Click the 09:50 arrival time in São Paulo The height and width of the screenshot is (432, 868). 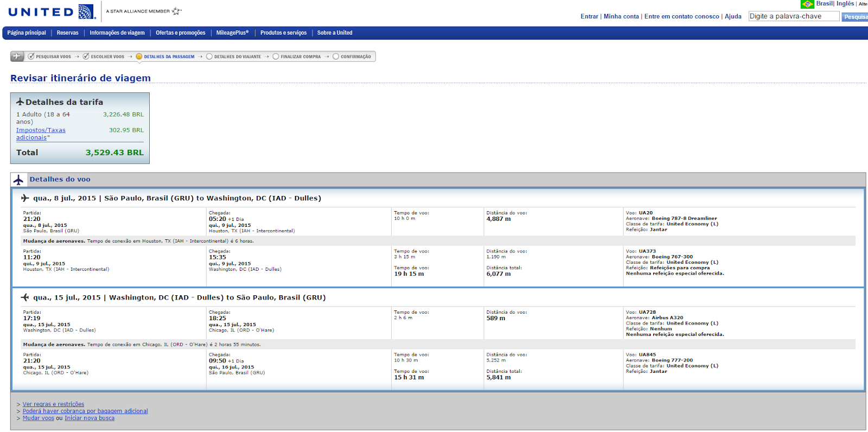pyautogui.click(x=218, y=361)
